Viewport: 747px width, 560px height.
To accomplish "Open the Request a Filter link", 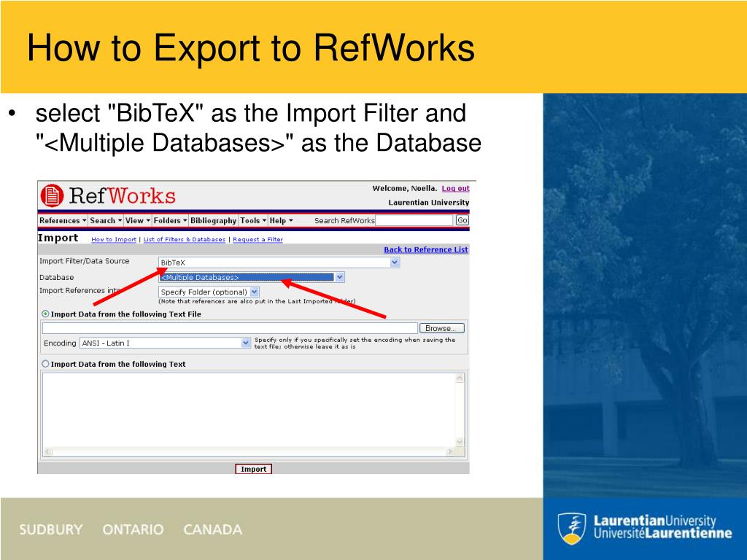I will [258, 239].
